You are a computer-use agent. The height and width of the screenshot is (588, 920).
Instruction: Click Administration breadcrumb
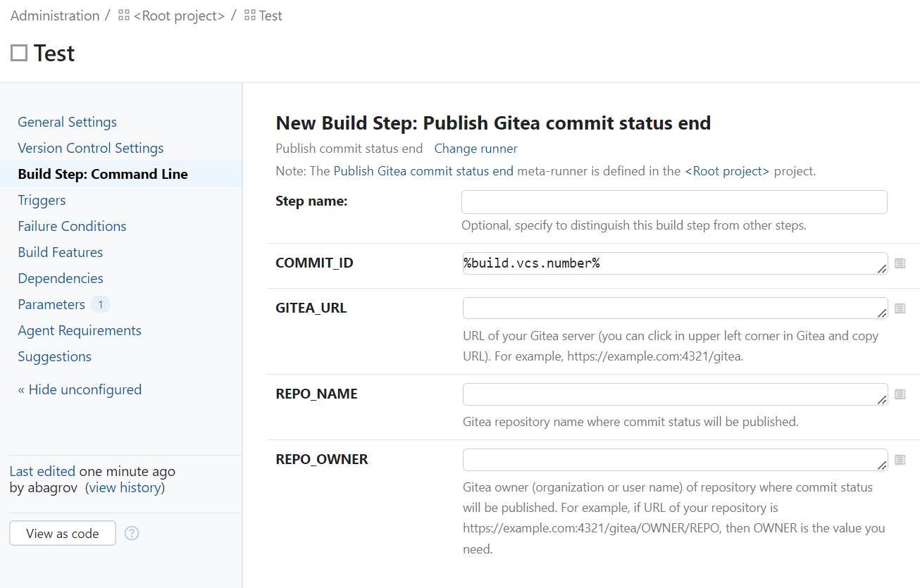(55, 15)
